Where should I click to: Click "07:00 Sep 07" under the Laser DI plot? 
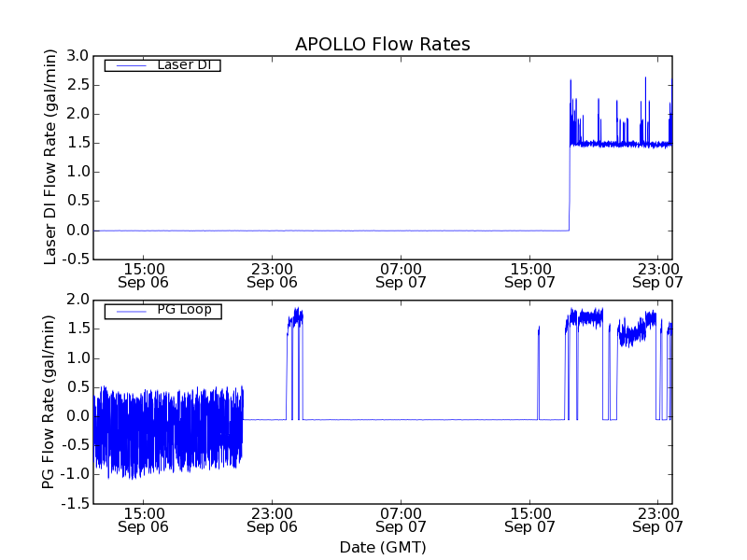[401, 276]
